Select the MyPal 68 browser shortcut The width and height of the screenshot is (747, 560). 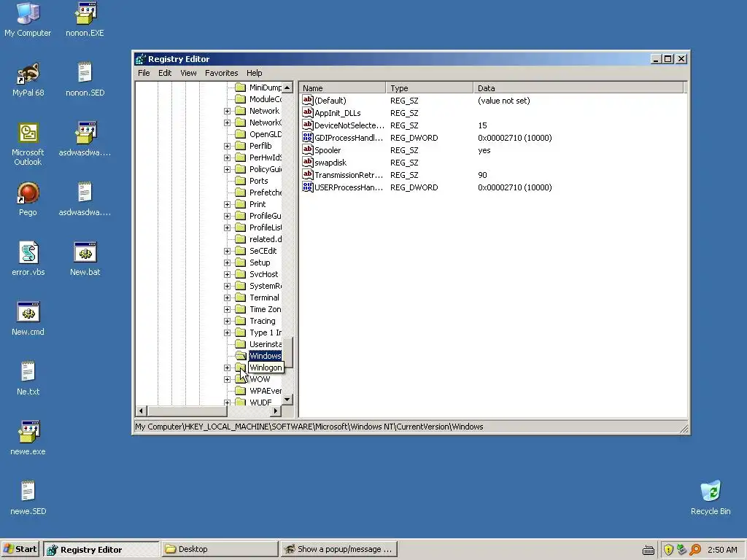click(x=28, y=74)
